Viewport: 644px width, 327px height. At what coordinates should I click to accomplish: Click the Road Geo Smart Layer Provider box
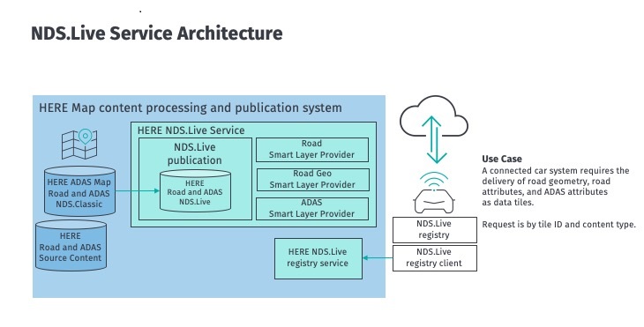point(312,180)
